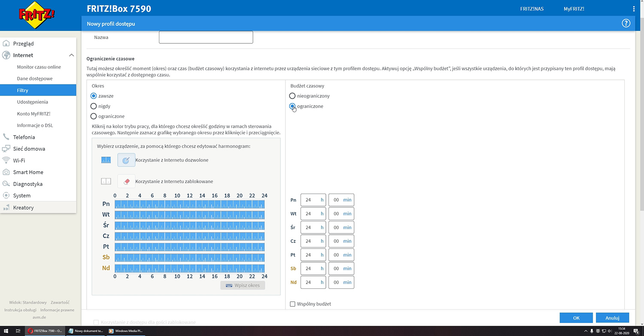Select 'nigdy' period radio button

[94, 106]
